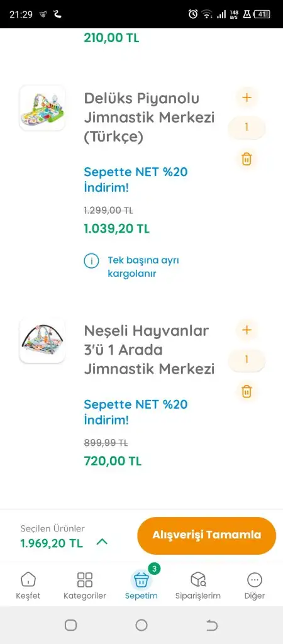Tap quantity field of Delüks Piyanolu item
Image resolution: width=283 pixels, height=644 pixels.
point(247,128)
